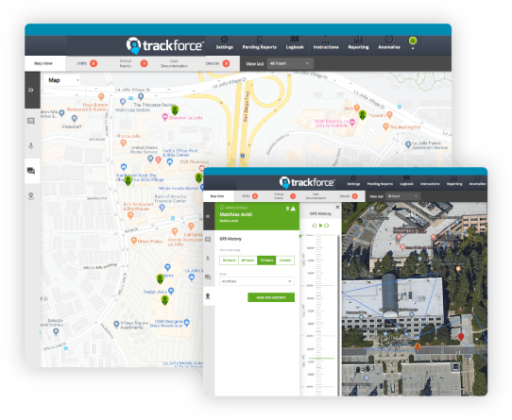The image size is (512, 420).
Task: Open Pending Reports in back window header
Action: point(259,43)
